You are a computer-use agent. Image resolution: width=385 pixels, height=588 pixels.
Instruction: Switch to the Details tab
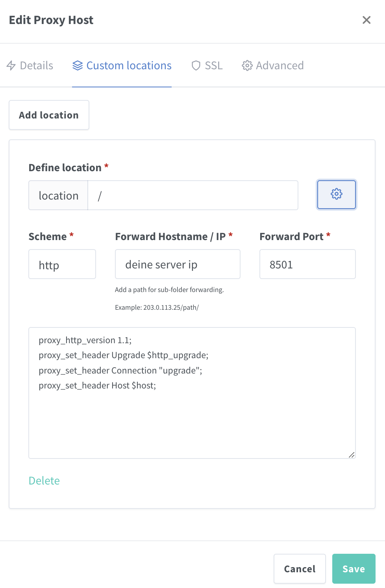(x=30, y=65)
